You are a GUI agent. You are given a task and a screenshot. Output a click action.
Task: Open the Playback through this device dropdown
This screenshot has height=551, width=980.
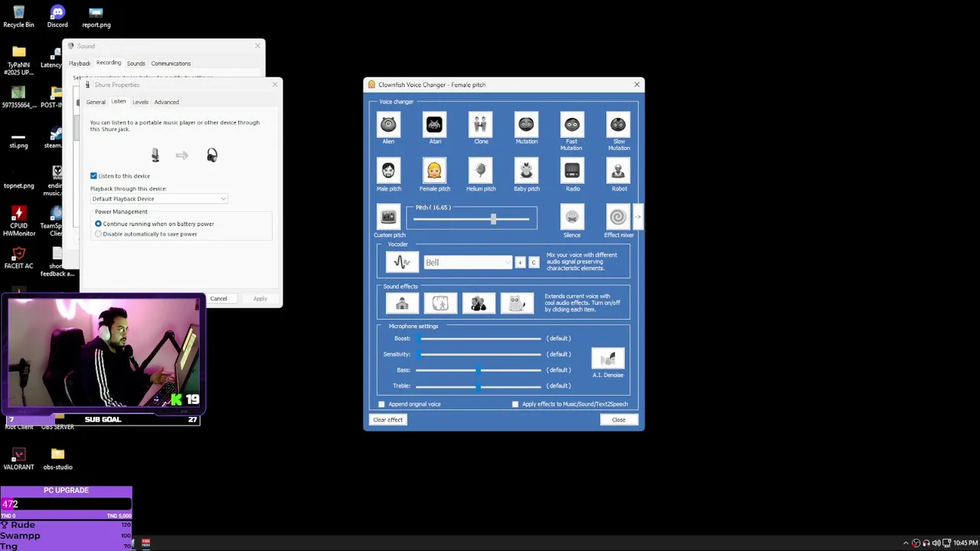[159, 199]
